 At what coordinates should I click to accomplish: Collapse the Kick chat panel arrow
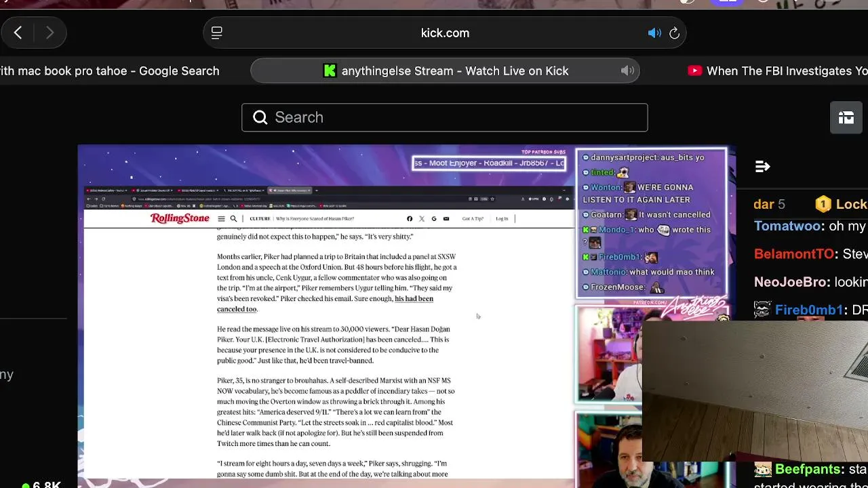coord(762,166)
